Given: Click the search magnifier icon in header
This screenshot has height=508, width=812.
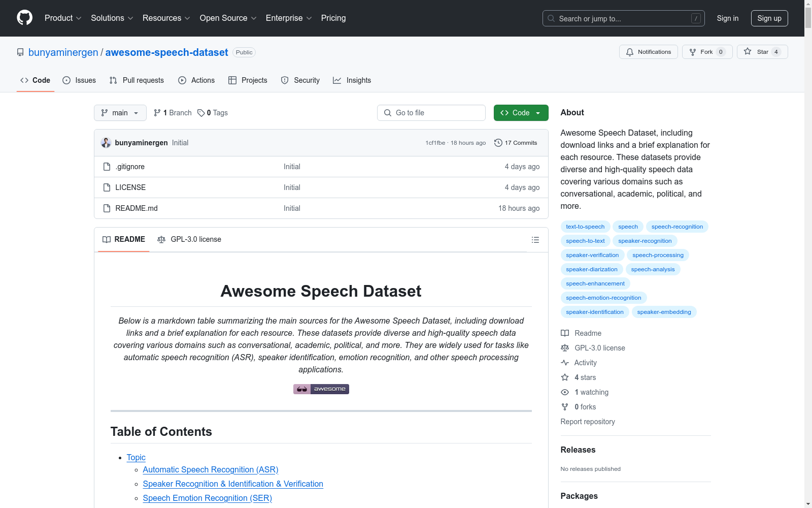Looking at the screenshot, I should tap(551, 18).
